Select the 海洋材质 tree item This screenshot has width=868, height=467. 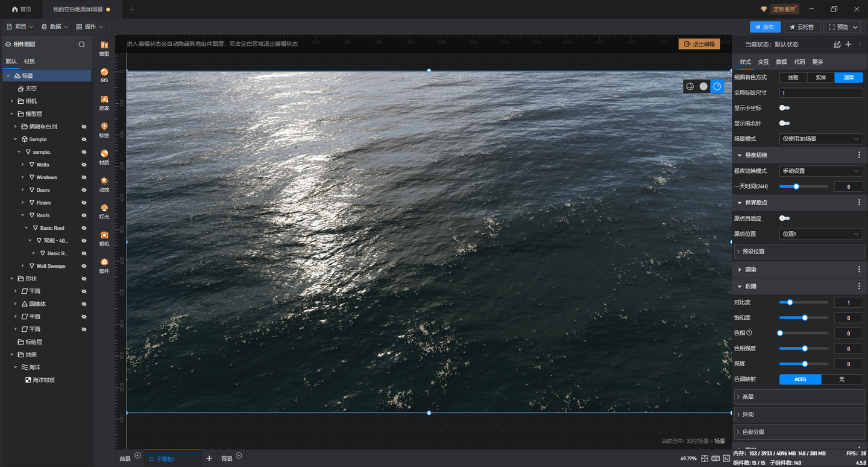coord(43,380)
